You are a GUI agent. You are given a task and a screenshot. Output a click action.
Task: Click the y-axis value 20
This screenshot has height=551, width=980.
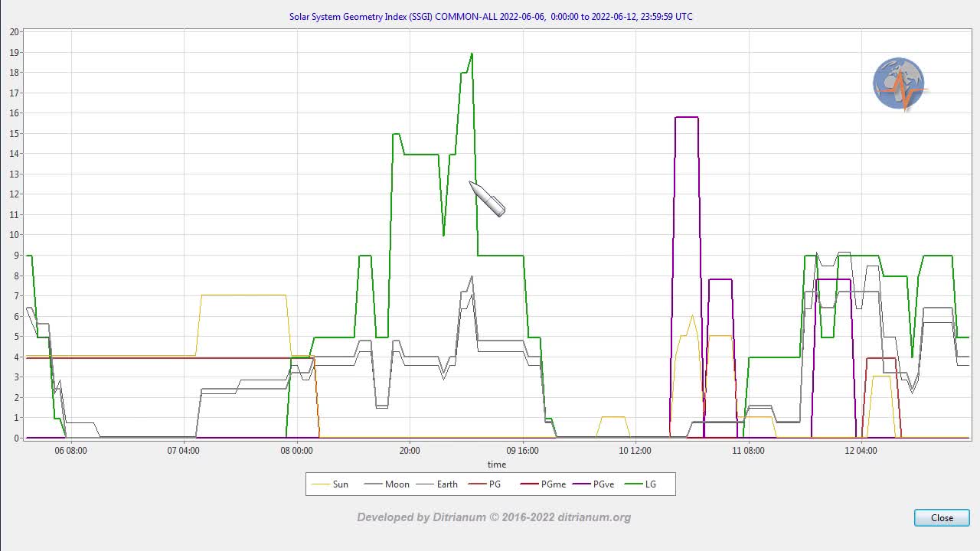(x=15, y=32)
